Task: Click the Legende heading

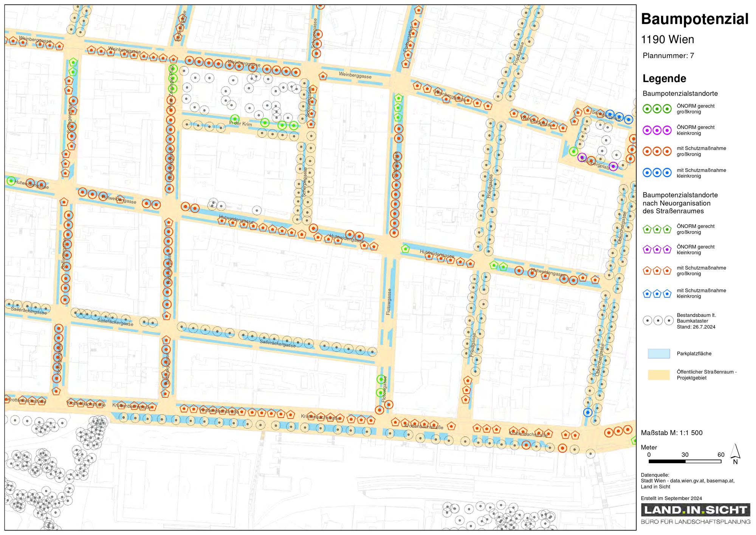Action: [x=664, y=79]
